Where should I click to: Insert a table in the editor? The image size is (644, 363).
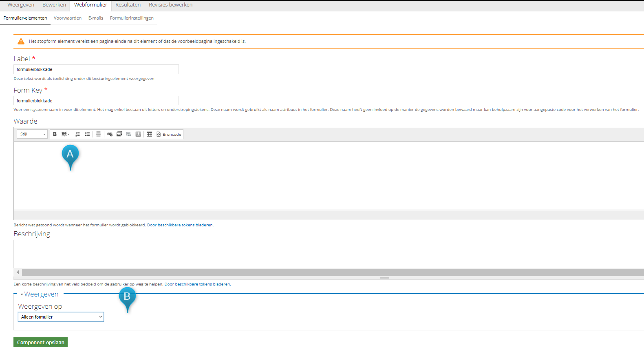(x=149, y=134)
